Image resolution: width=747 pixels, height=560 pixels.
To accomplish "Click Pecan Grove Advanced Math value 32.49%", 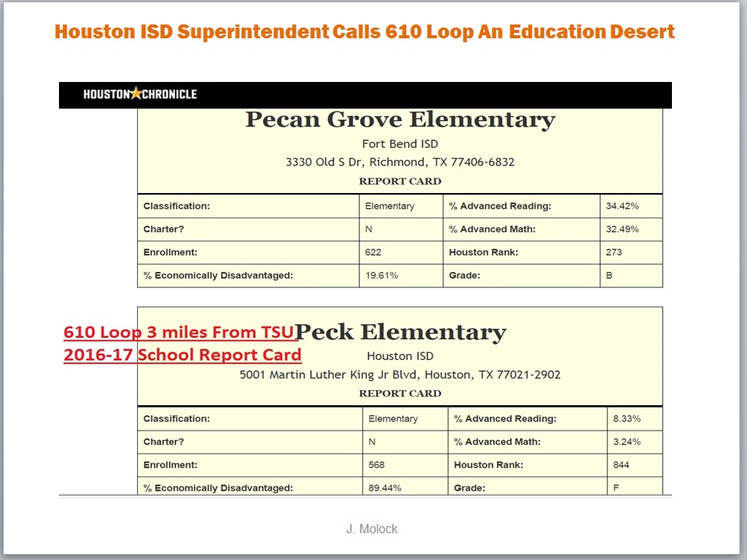I will tap(622, 229).
